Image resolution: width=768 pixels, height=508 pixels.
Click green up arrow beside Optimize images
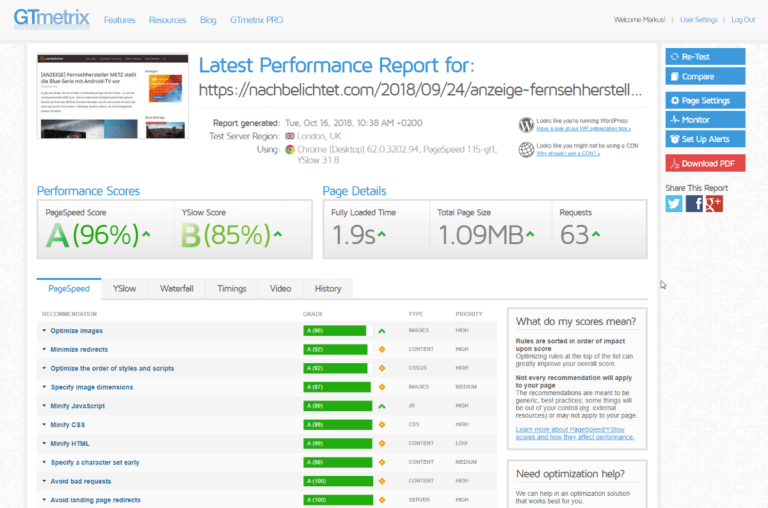pos(381,331)
